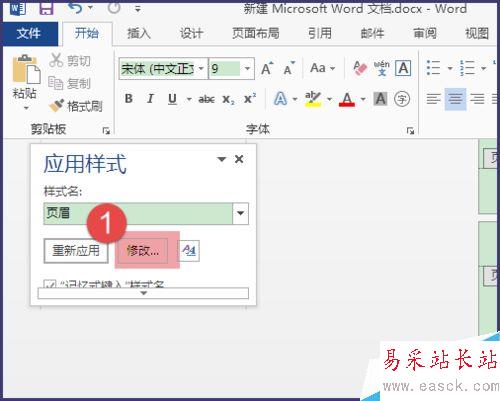Viewport: 500px width, 401px height.
Task: Toggle Underline formatting
Action: pos(172,99)
